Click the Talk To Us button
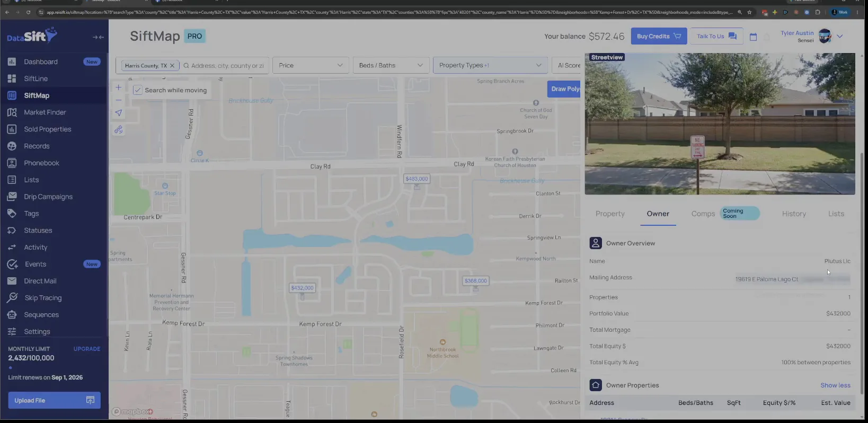868x423 pixels. point(716,36)
